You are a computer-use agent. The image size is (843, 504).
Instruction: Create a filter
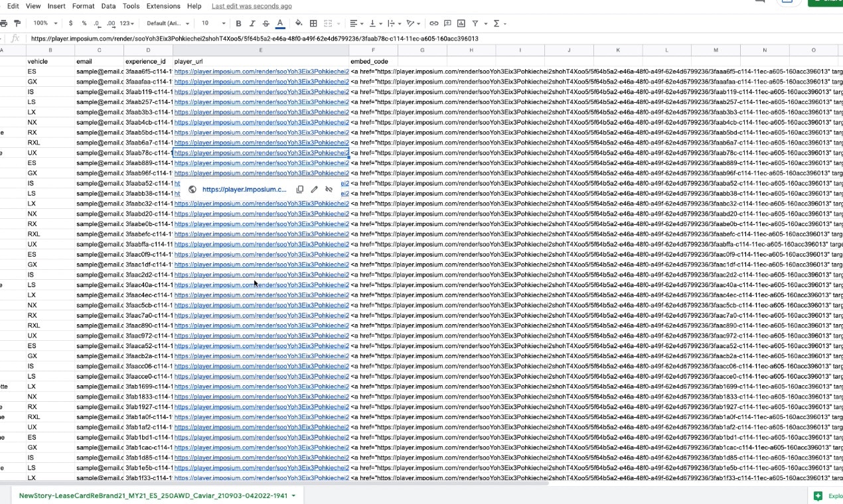click(x=477, y=23)
